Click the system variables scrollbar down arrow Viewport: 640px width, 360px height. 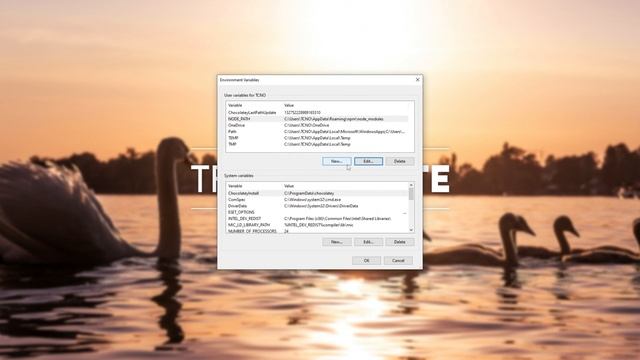pyautogui.click(x=411, y=230)
